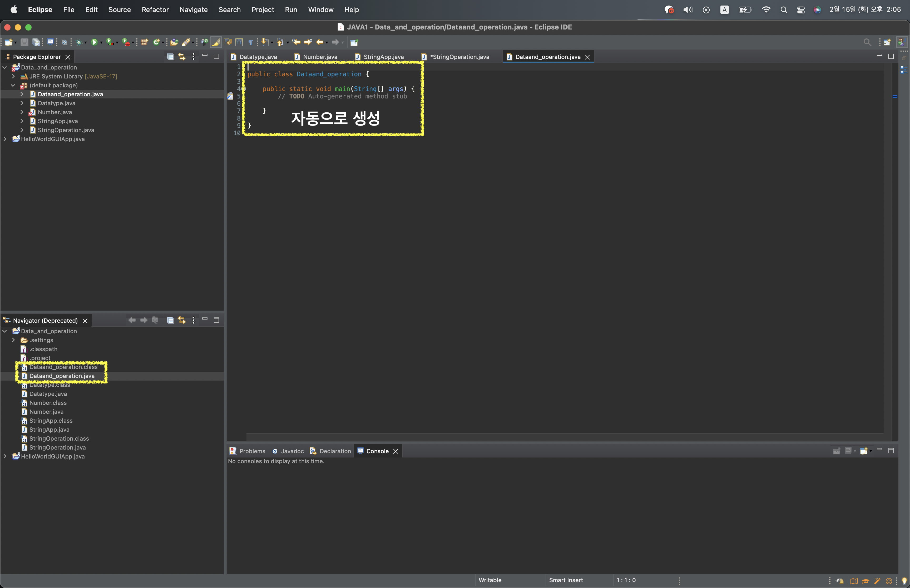Switch to the StringApp.java editor tab

[383, 57]
